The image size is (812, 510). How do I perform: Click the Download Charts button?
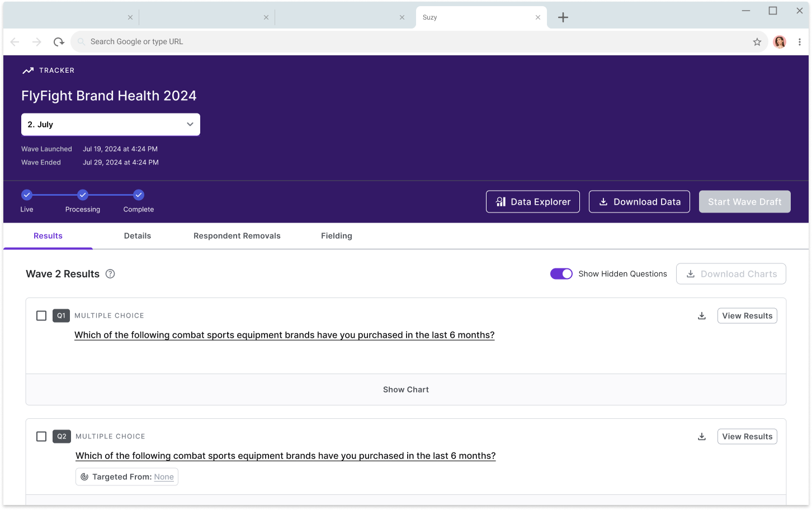[731, 274]
